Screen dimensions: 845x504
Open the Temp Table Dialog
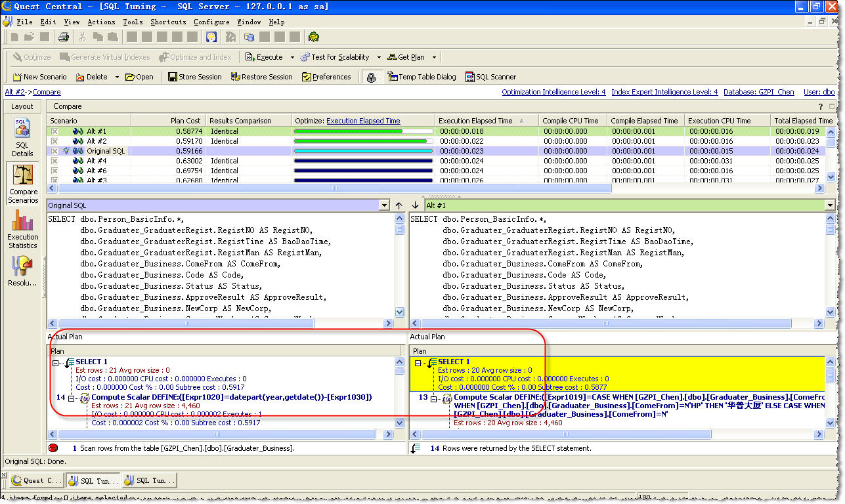point(422,77)
